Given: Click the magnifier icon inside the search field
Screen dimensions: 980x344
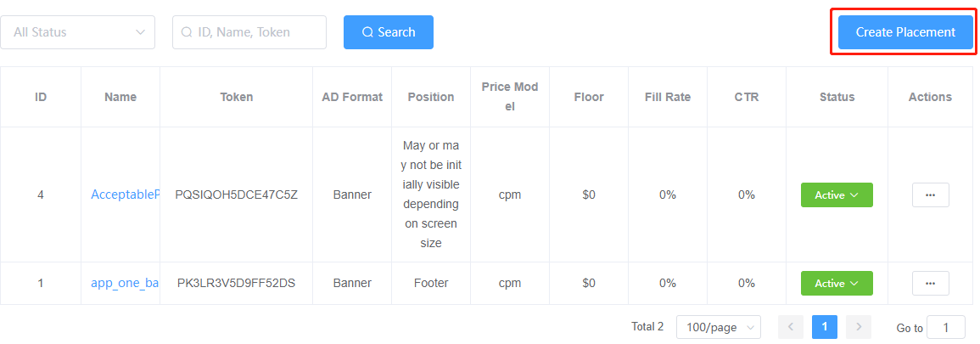Looking at the screenshot, I should click(187, 32).
